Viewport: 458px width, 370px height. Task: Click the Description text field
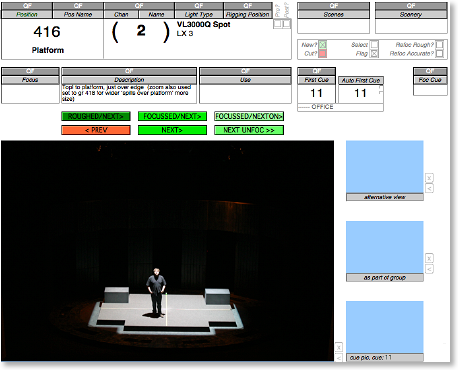point(129,94)
